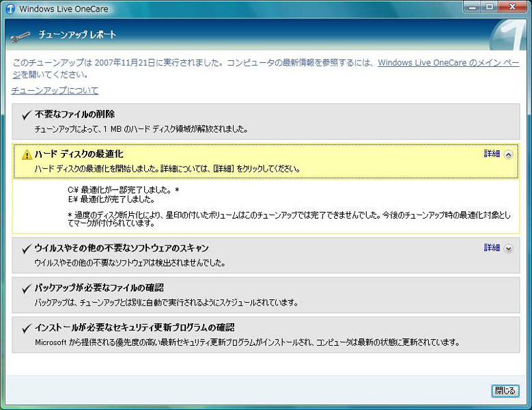
Task: Expand virus scan details with the down chevron
Action: tap(508, 249)
